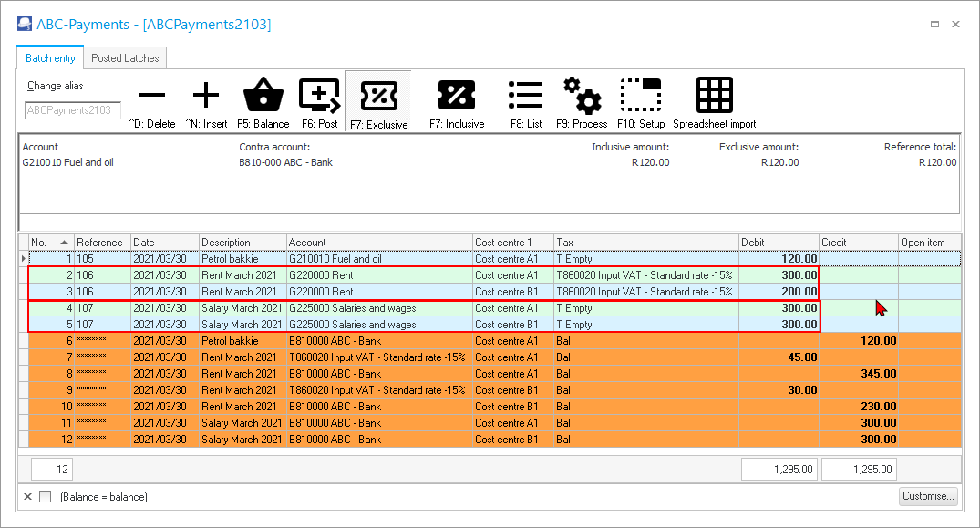
Task: Open Spreadsheet import grid icon
Action: 715,96
